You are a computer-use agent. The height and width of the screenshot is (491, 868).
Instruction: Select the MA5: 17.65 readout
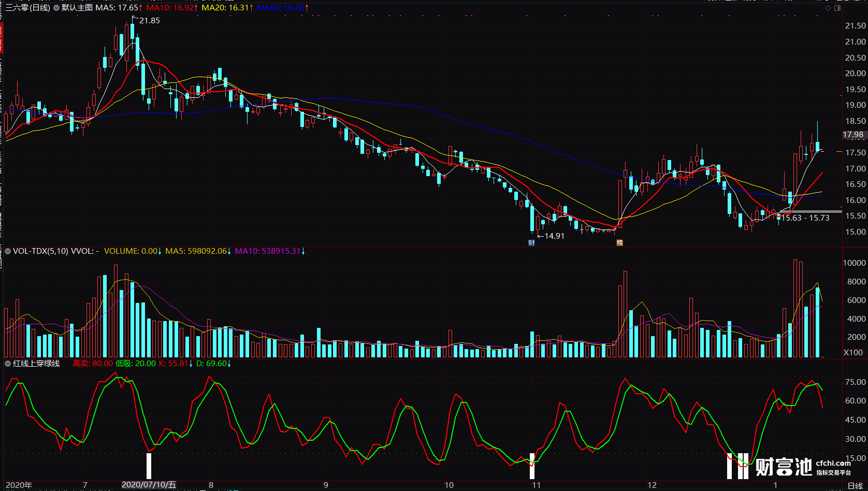pos(119,8)
